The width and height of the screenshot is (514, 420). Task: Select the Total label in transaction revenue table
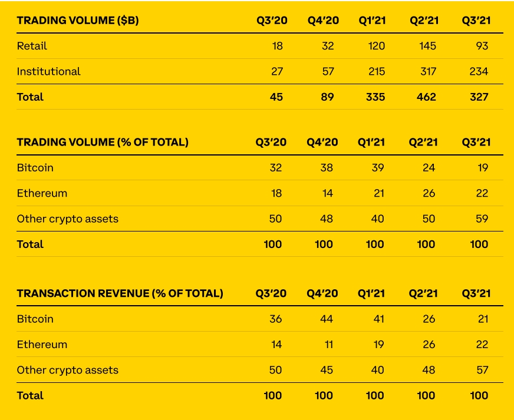[30, 396]
